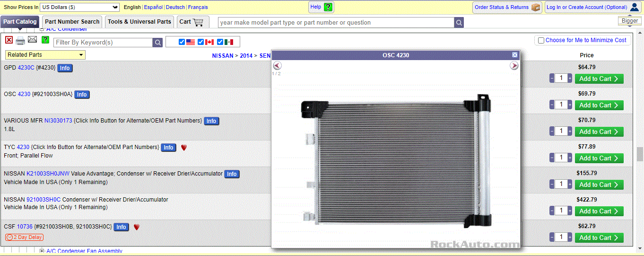Open the Related Parts dropdown
This screenshot has height=256, width=644.
tap(45, 55)
